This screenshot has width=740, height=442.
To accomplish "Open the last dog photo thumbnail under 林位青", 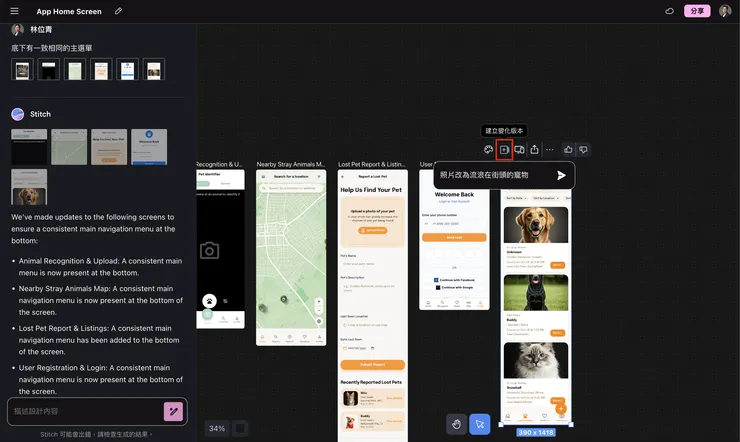I will 154,70.
